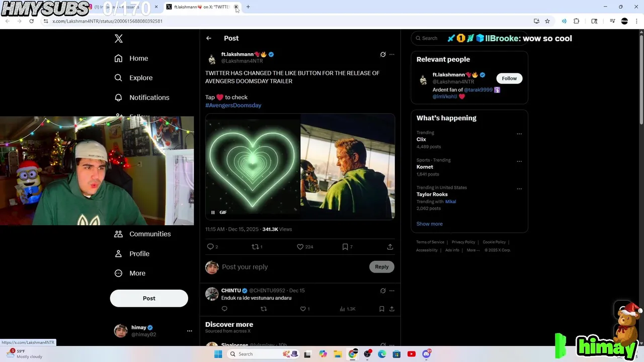Open Microsoft Edge from the taskbar

pos(382,354)
